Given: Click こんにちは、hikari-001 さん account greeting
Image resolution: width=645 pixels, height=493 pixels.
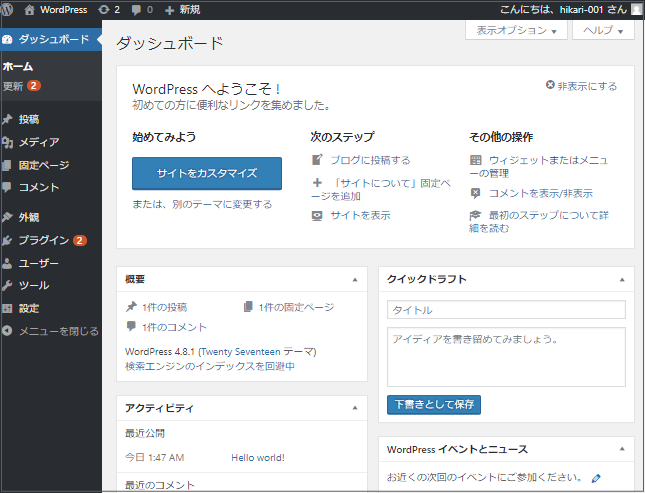Looking at the screenshot, I should coord(564,9).
